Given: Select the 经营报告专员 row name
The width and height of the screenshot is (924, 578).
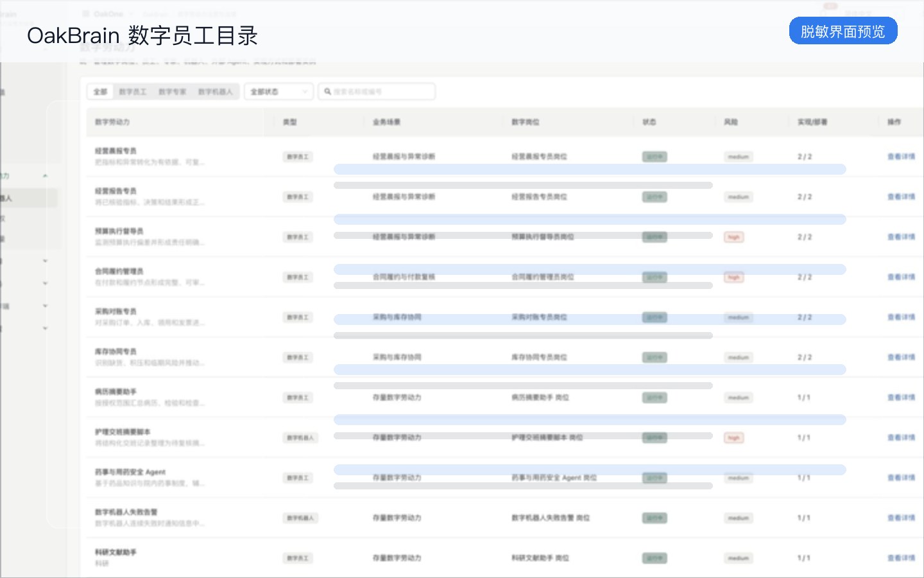Looking at the screenshot, I should [116, 191].
